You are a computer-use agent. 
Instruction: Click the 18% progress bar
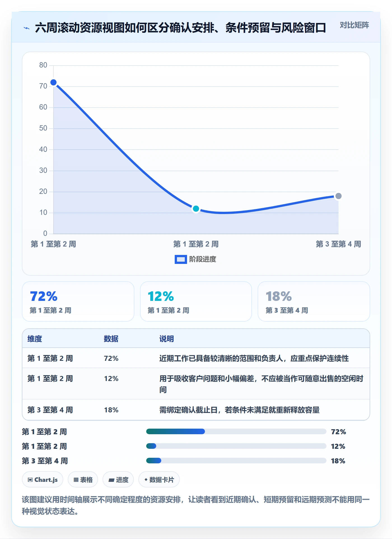tap(236, 461)
